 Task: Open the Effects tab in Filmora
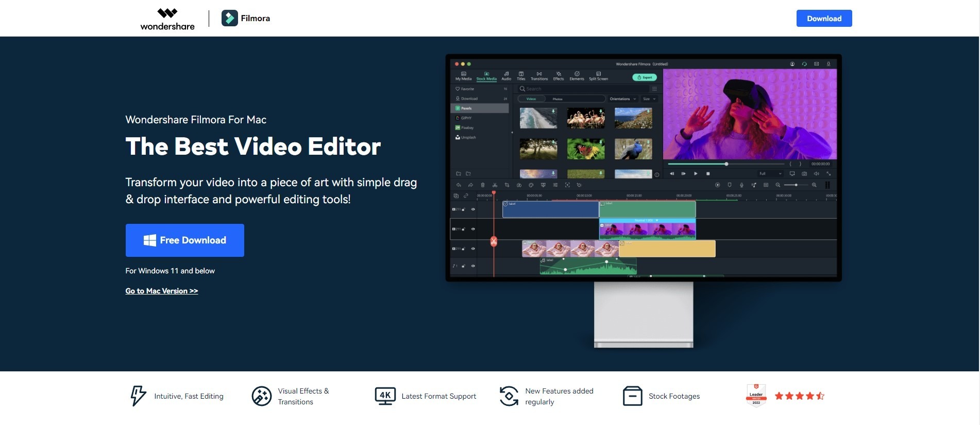559,76
